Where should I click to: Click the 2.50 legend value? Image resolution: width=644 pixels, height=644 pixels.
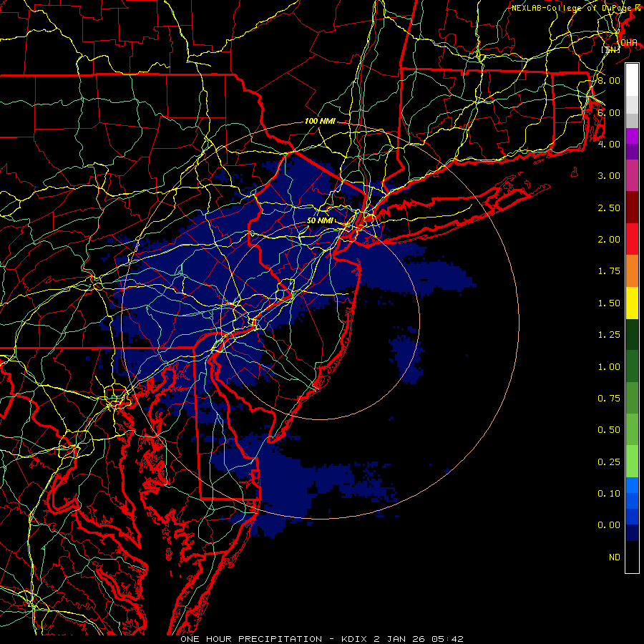pos(609,208)
